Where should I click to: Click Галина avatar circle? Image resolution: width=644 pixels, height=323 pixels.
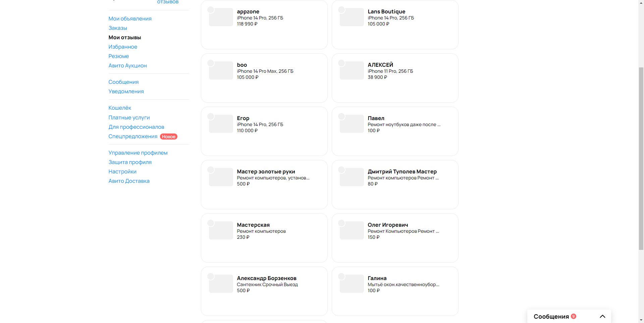click(341, 276)
